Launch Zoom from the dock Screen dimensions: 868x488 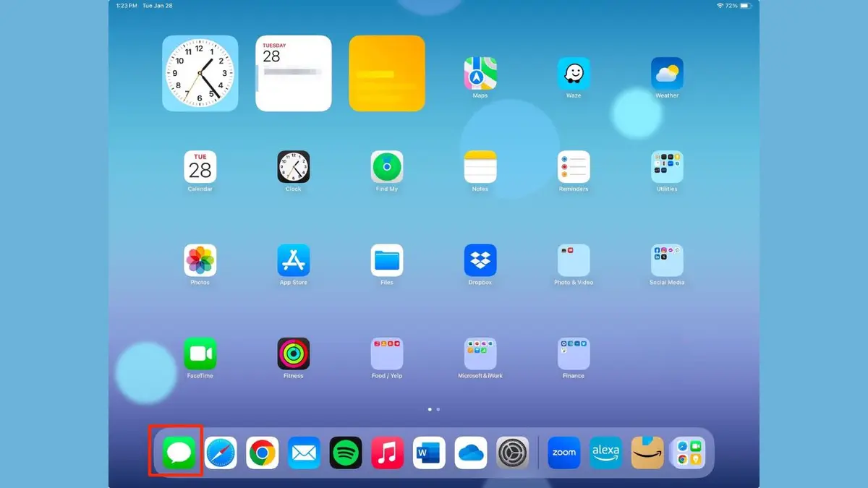point(564,453)
